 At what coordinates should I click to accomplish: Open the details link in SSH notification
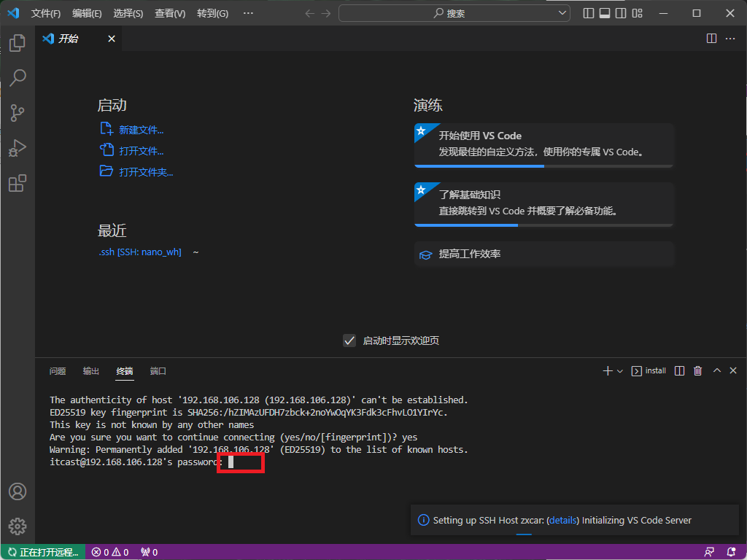pos(562,520)
